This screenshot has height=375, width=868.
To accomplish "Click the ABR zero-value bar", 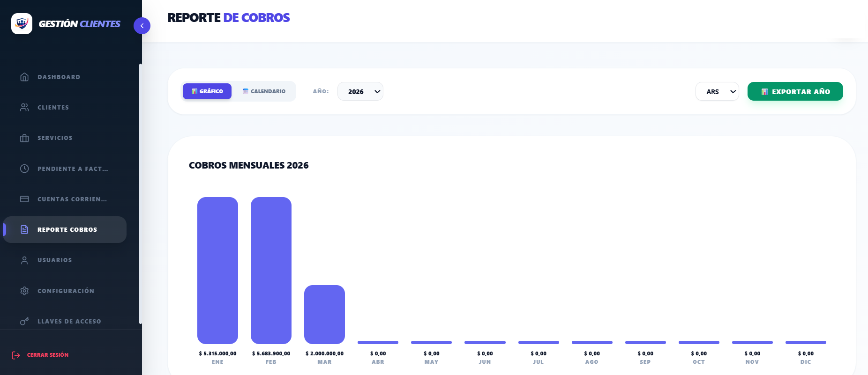I will pos(378,342).
